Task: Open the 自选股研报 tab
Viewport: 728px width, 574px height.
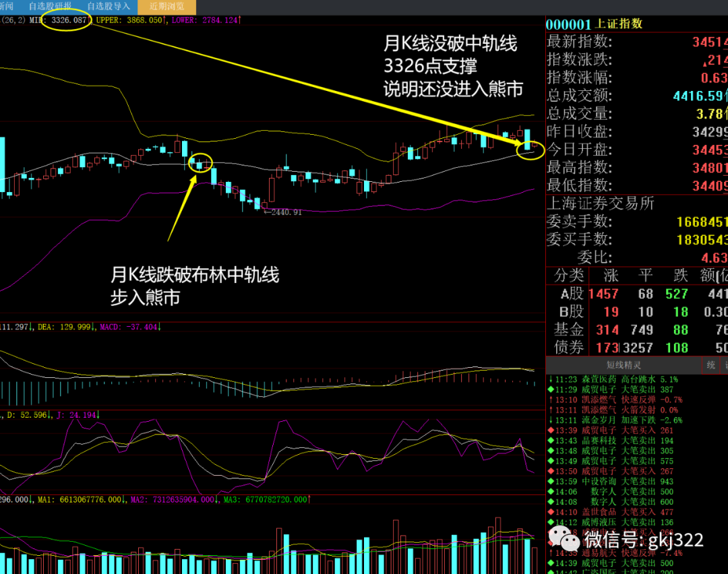Action: click(50, 7)
